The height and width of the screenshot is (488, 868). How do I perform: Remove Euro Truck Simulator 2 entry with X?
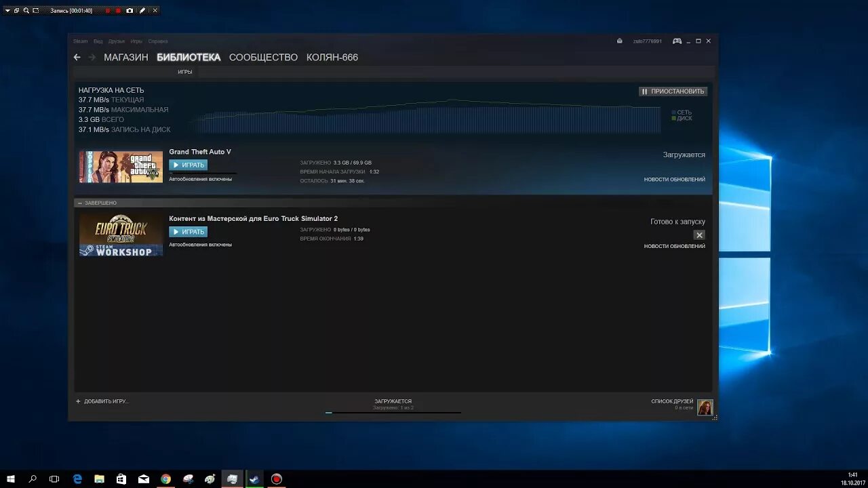(699, 235)
